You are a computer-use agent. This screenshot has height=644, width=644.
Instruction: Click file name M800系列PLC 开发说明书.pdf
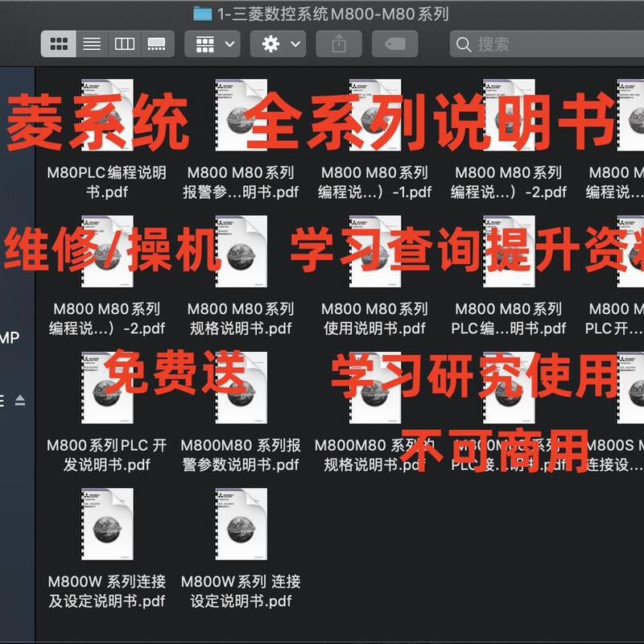point(107,455)
